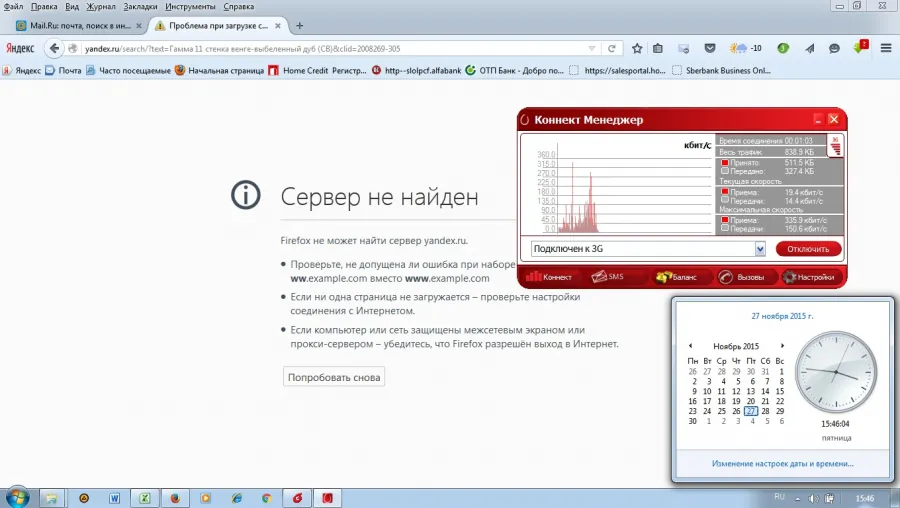The image size is (900, 508).
Task: Open the Журнал menu
Action: pyautogui.click(x=100, y=7)
